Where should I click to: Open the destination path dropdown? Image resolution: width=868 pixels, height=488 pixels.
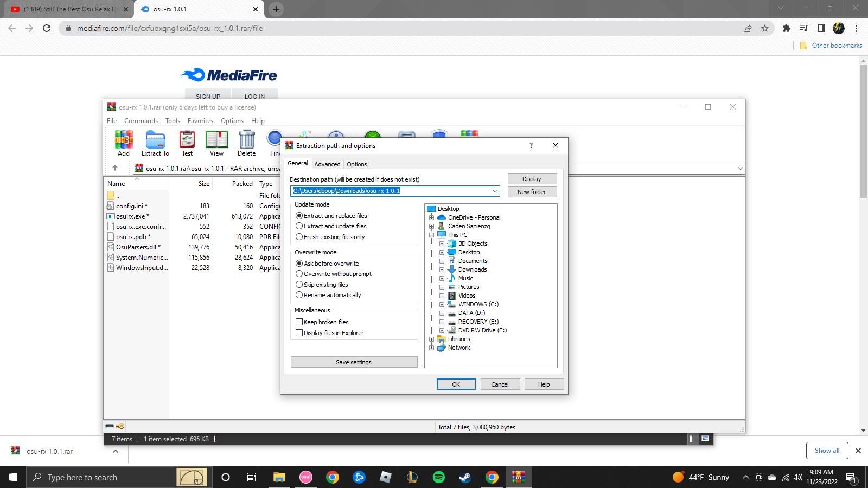(x=495, y=191)
